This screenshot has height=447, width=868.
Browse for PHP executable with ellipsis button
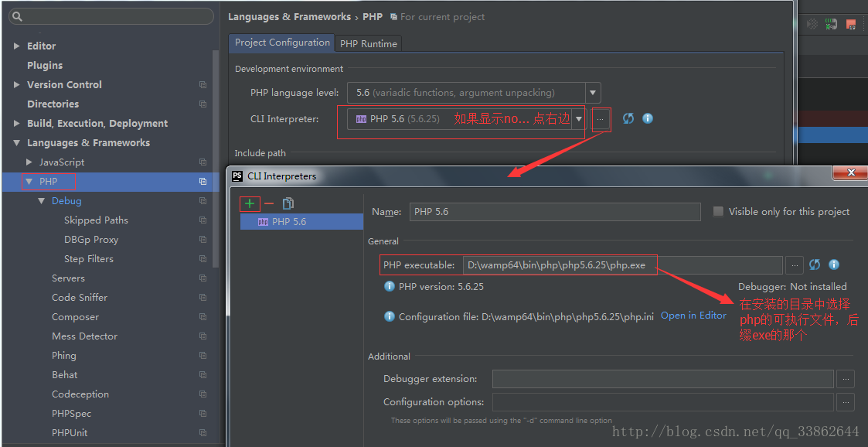coord(795,265)
